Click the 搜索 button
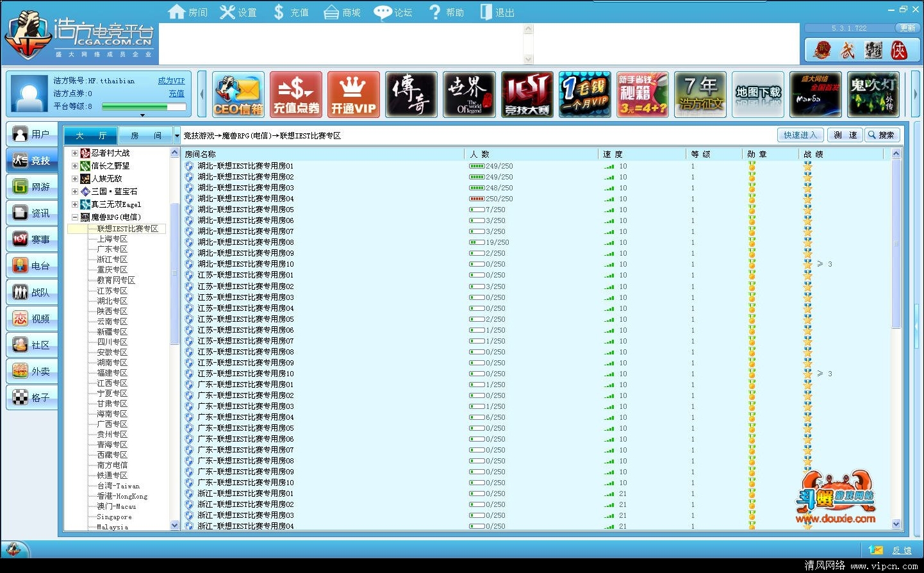The height and width of the screenshot is (573, 924). click(882, 135)
